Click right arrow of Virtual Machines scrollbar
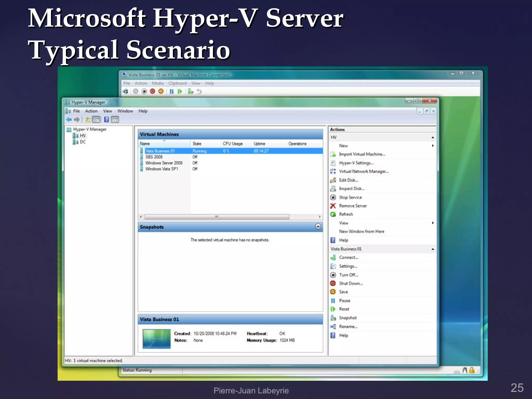The width and height of the screenshot is (532, 399). [x=320, y=217]
